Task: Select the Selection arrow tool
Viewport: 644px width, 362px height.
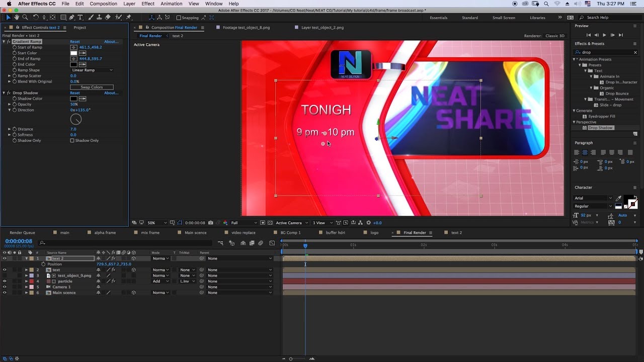Action: pos(8,18)
